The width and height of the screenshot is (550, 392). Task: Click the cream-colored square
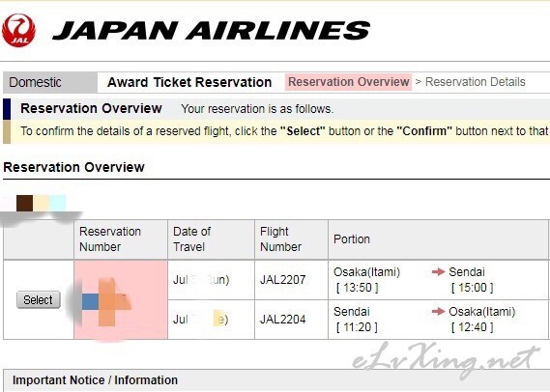(41, 203)
